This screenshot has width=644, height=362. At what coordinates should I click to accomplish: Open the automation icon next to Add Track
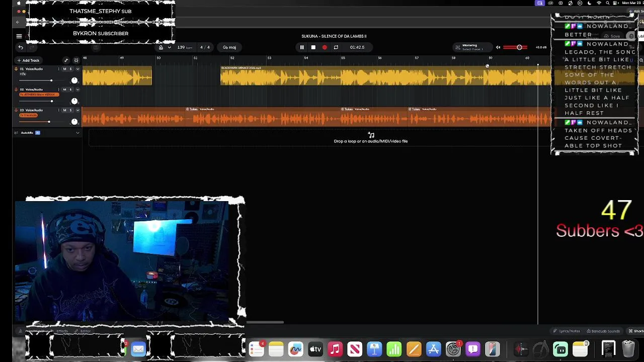click(66, 60)
